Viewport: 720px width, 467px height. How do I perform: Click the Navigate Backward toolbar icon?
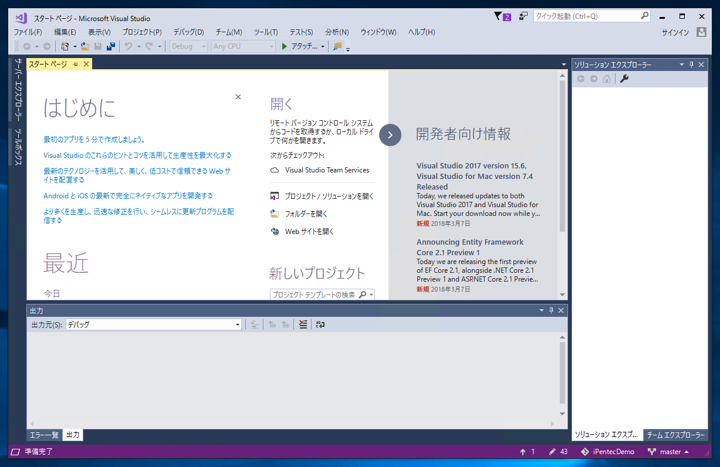pyautogui.click(x=27, y=46)
